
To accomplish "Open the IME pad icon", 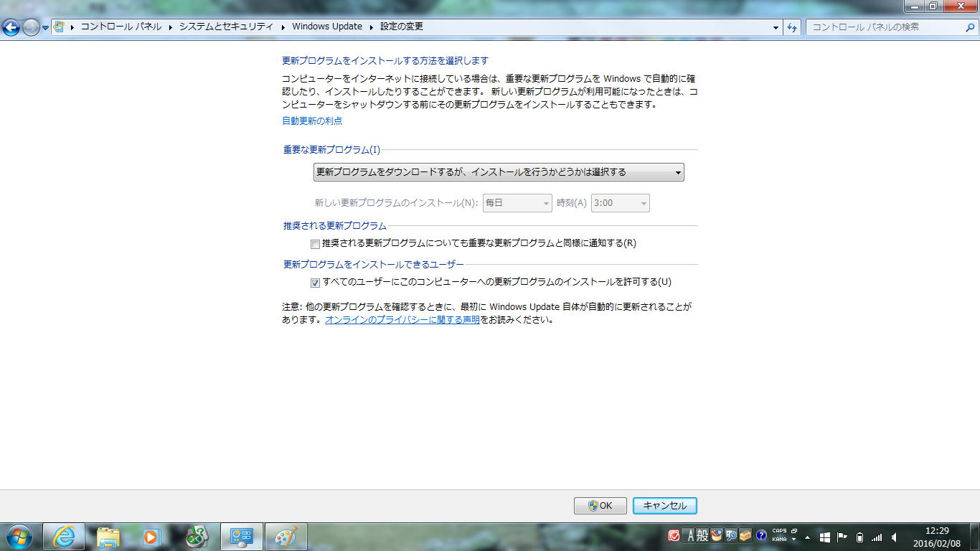I will click(x=716, y=536).
